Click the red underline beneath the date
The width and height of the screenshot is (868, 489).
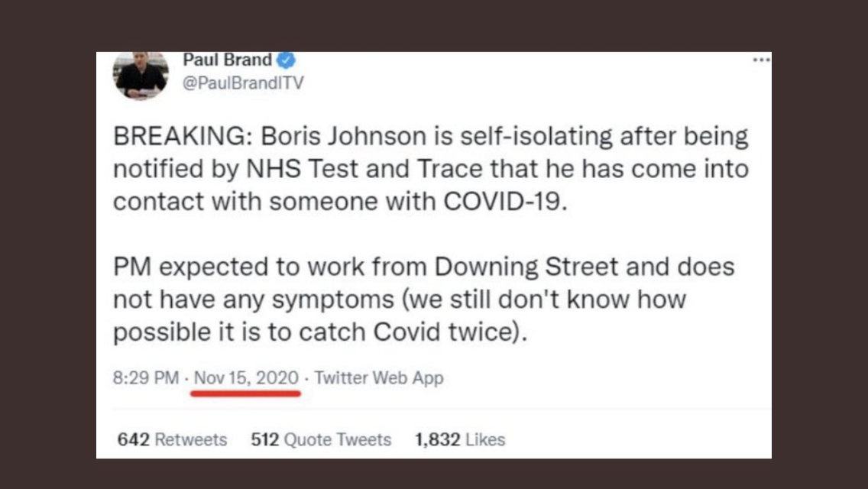pyautogui.click(x=246, y=393)
